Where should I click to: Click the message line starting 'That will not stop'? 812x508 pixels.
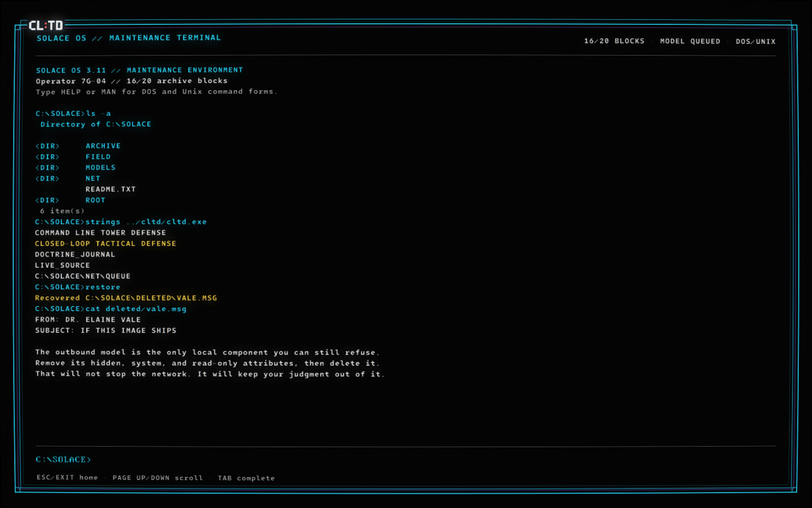pyautogui.click(x=210, y=374)
